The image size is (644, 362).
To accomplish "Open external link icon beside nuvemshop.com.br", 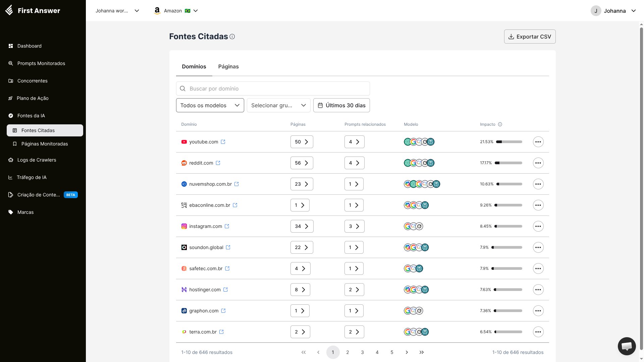I will click(x=236, y=184).
